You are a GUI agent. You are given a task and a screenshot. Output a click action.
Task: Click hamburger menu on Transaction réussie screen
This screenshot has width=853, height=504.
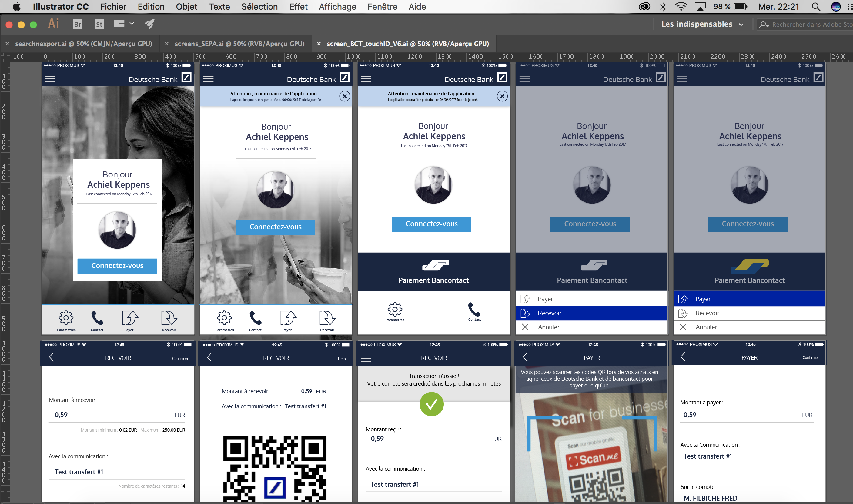(x=366, y=358)
